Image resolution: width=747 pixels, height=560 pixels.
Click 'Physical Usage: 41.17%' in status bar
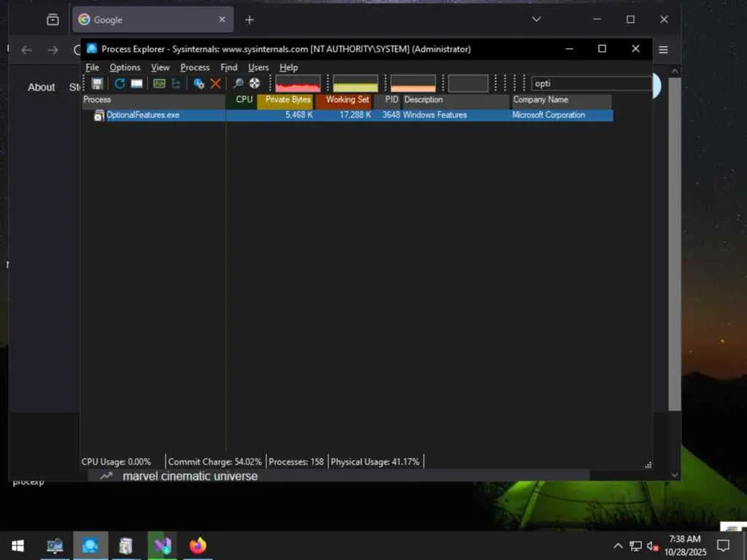click(375, 462)
